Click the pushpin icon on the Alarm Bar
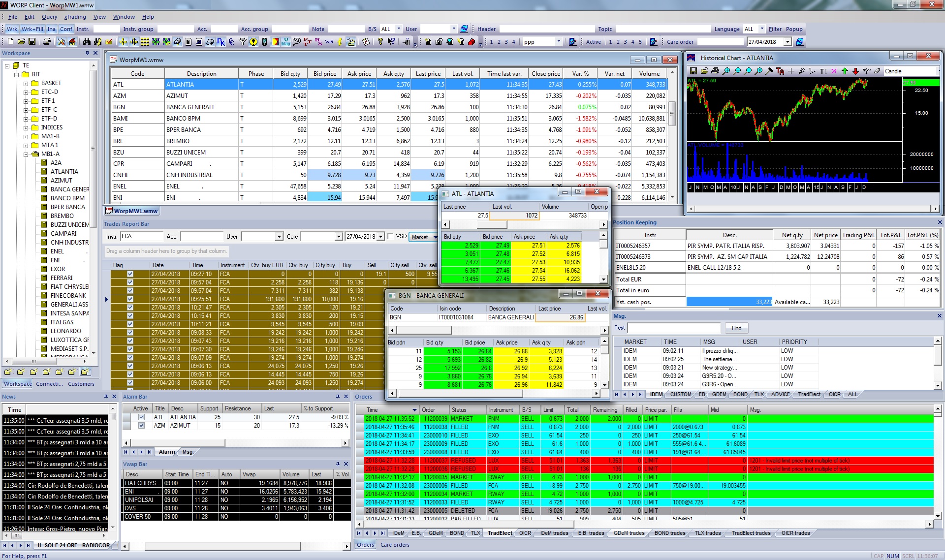This screenshot has height=560, width=945. tap(338, 397)
